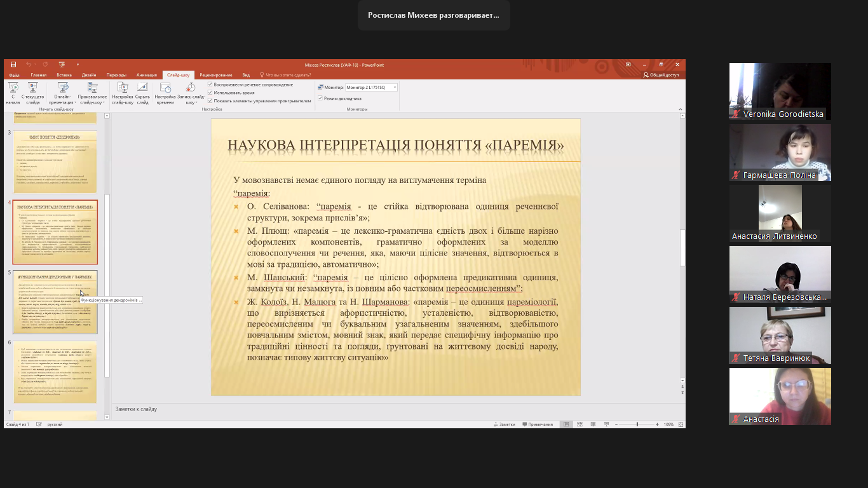The width and height of the screenshot is (868, 488).
Task: Fit slide to current window icon
Action: (681, 424)
